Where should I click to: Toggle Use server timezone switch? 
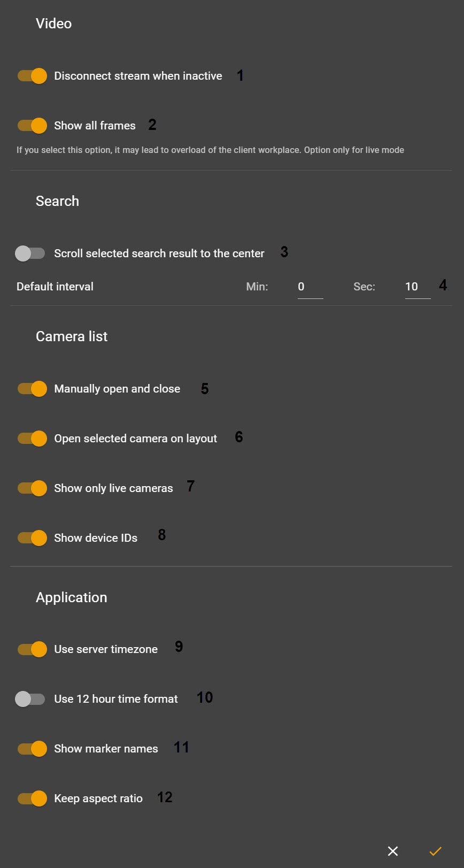[32, 649]
